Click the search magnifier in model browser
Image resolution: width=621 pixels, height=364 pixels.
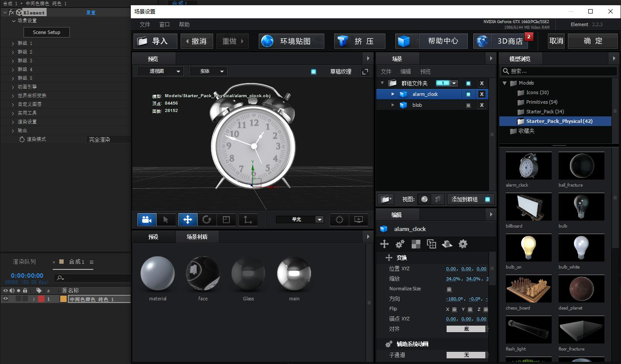coord(506,71)
